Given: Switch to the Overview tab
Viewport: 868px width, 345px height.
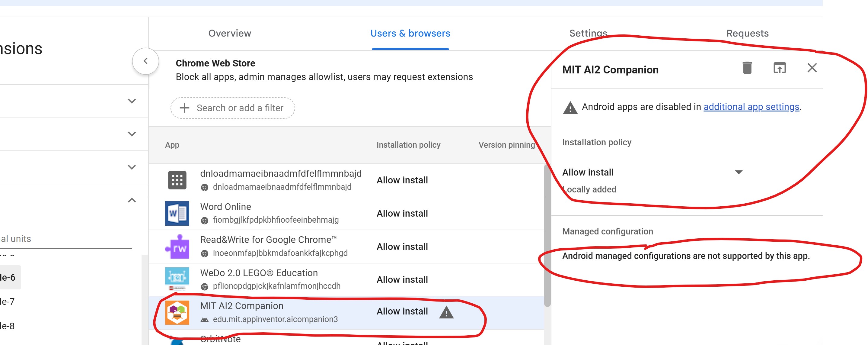Looking at the screenshot, I should tap(229, 34).
